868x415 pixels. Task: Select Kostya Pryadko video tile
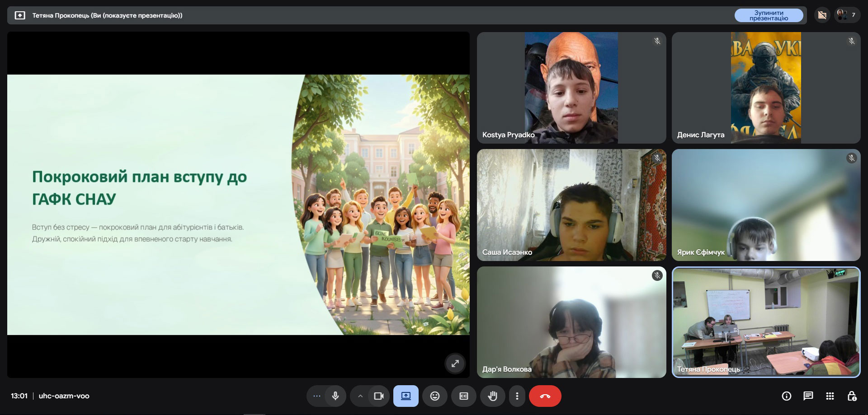571,88
